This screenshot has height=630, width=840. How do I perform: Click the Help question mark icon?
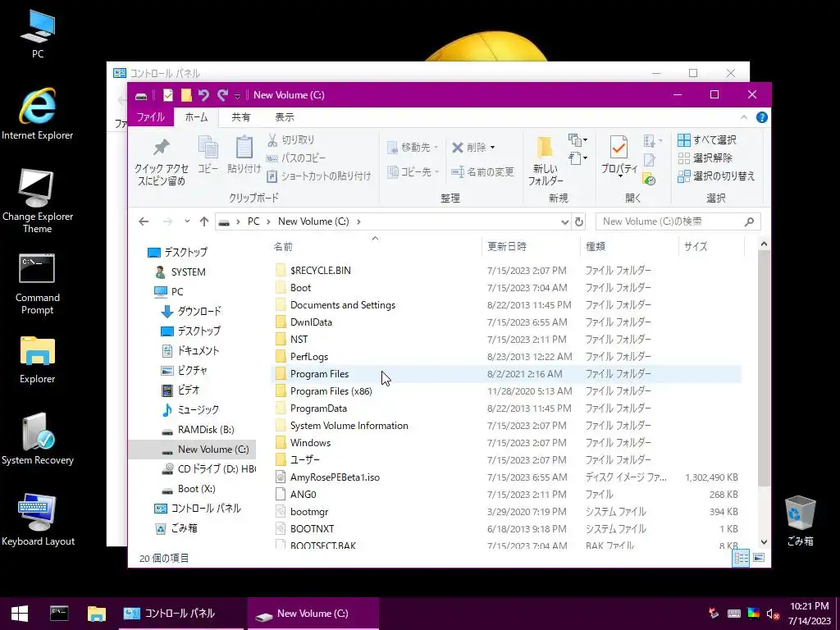pos(761,117)
